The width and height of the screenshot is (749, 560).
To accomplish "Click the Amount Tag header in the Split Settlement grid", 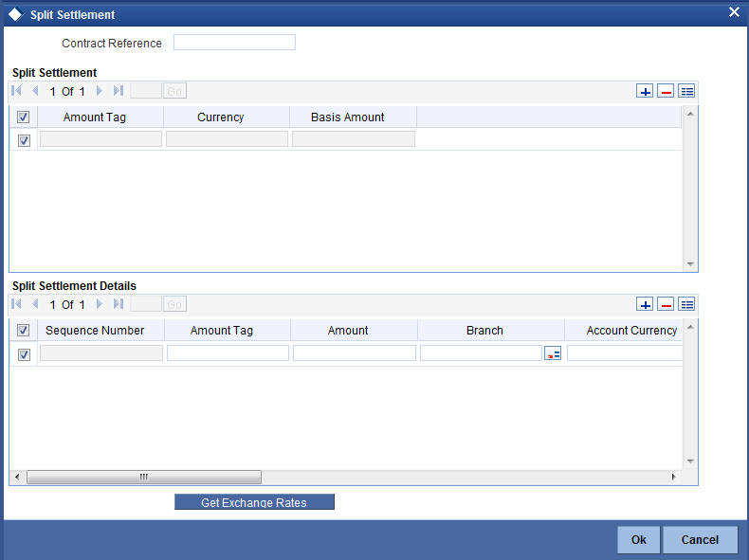I will coord(100,117).
